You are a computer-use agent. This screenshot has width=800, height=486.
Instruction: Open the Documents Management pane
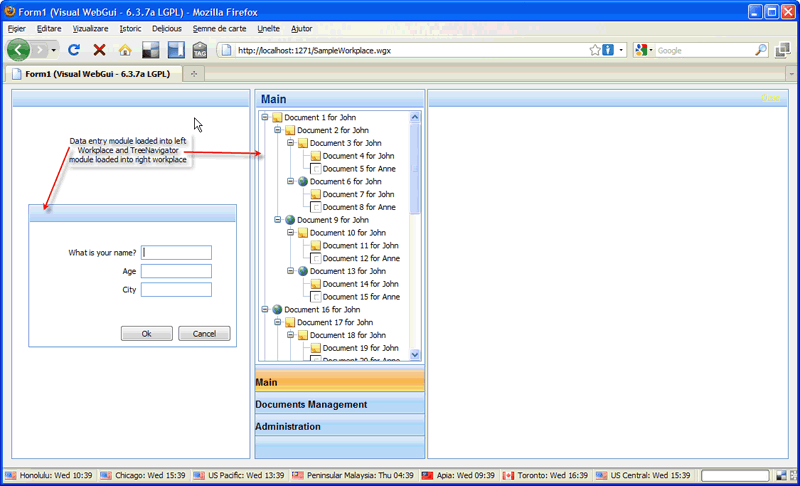[x=340, y=404]
